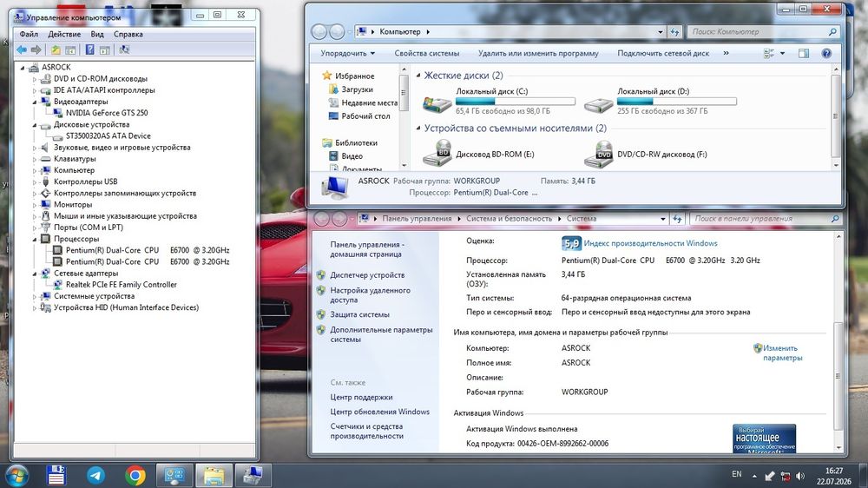The width and height of the screenshot is (868, 488).
Task: Click Система и безопасность breadcrumb
Action: pyautogui.click(x=509, y=219)
